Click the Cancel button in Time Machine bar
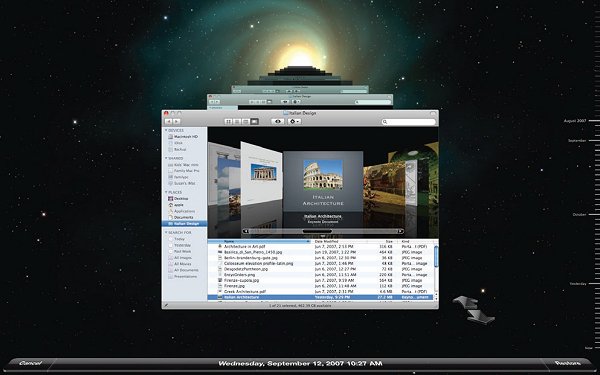Image resolution: width=600 pixels, height=375 pixels. (30, 363)
